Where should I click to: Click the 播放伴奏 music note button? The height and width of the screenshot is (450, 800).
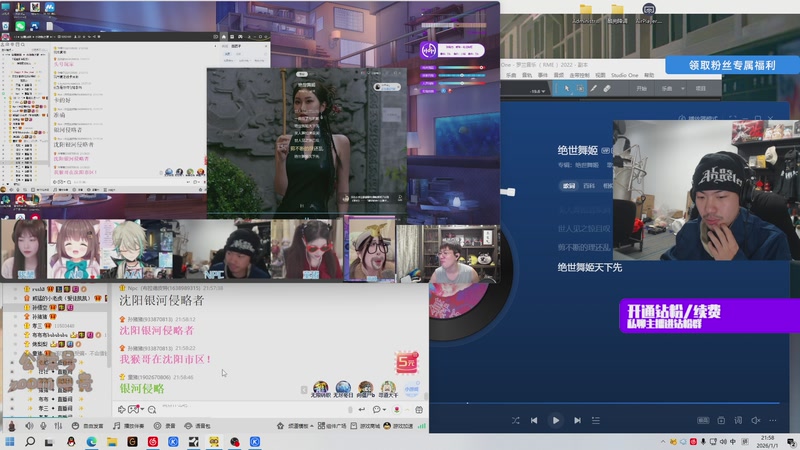pyautogui.click(x=129, y=426)
